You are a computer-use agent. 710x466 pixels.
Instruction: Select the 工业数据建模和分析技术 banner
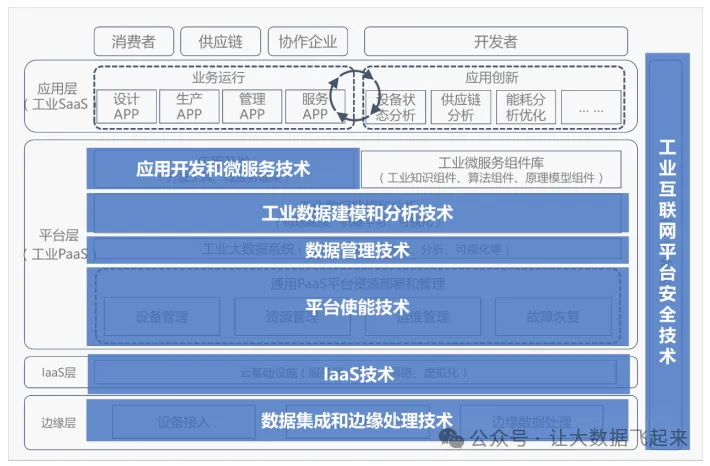357,213
